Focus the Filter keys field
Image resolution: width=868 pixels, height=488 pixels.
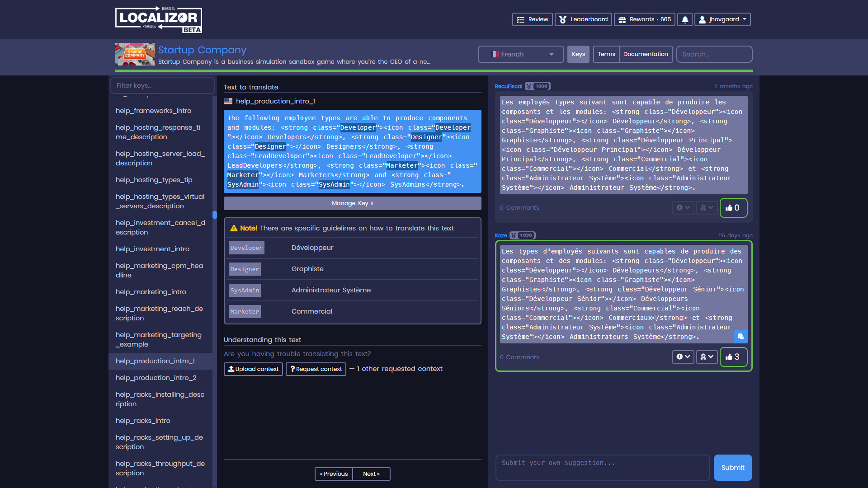click(162, 85)
